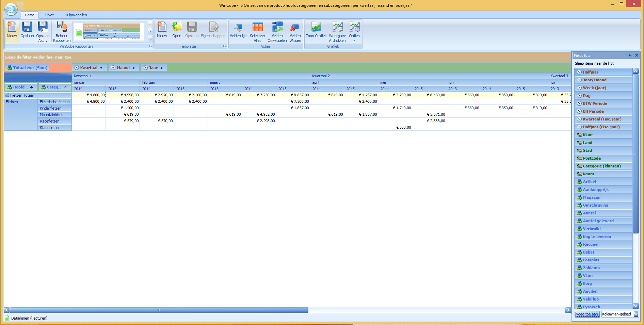Click the WinCube application orb button

click(x=11, y=9)
